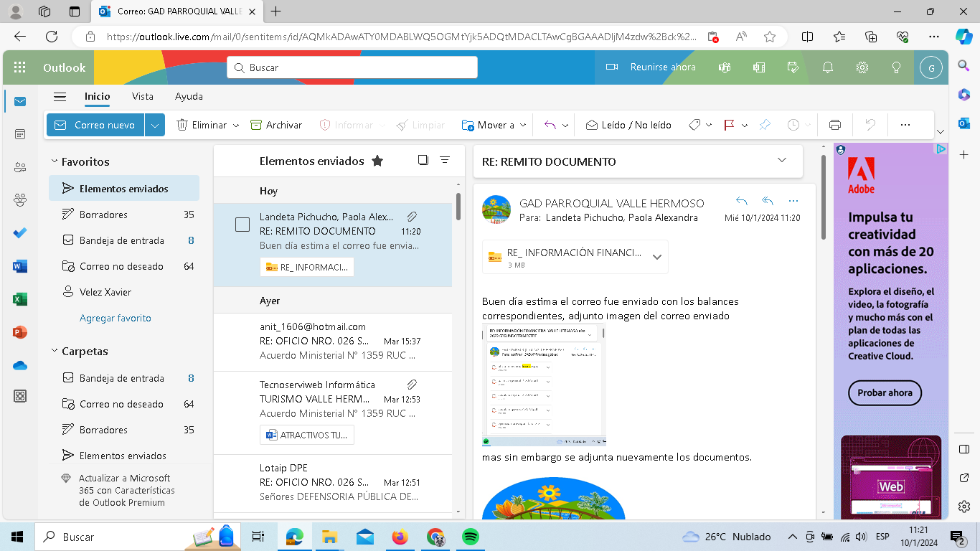
Task: Click the Reply all arrow in message header
Action: point(768,202)
